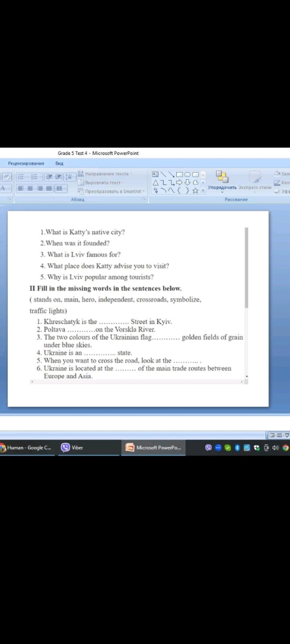The image size is (290, 644).
Task: Select the Oval shape
Action: point(187,174)
